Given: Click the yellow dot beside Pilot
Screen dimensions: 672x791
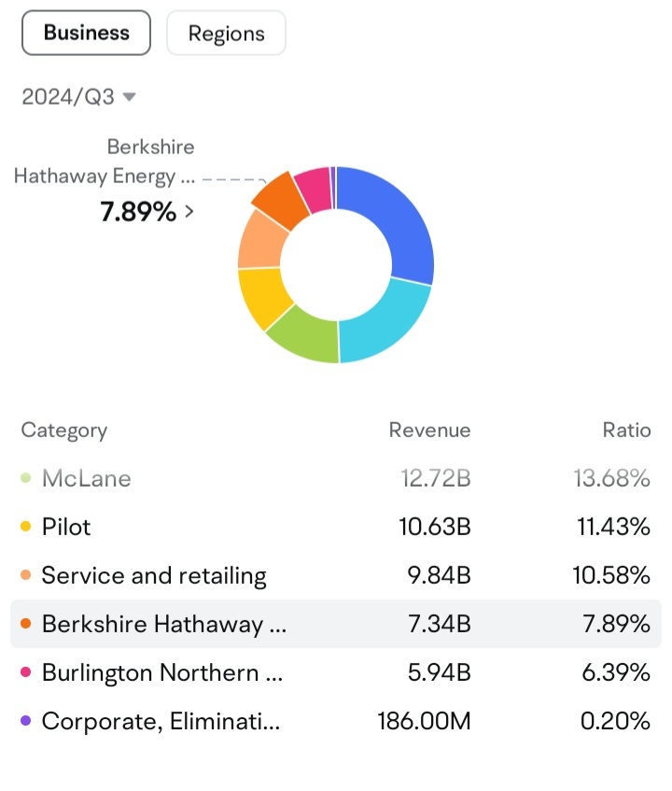Looking at the screenshot, I should pos(26,527).
